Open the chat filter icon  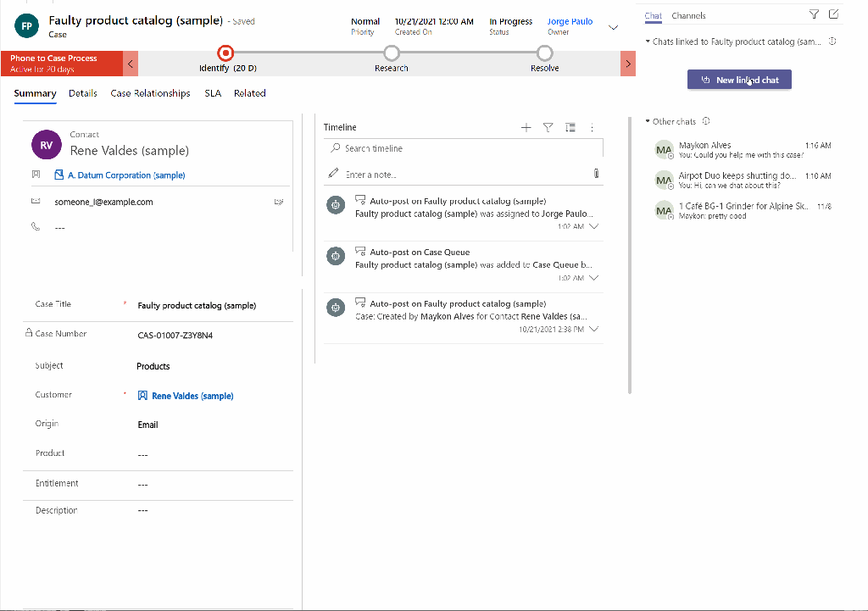[x=813, y=14]
